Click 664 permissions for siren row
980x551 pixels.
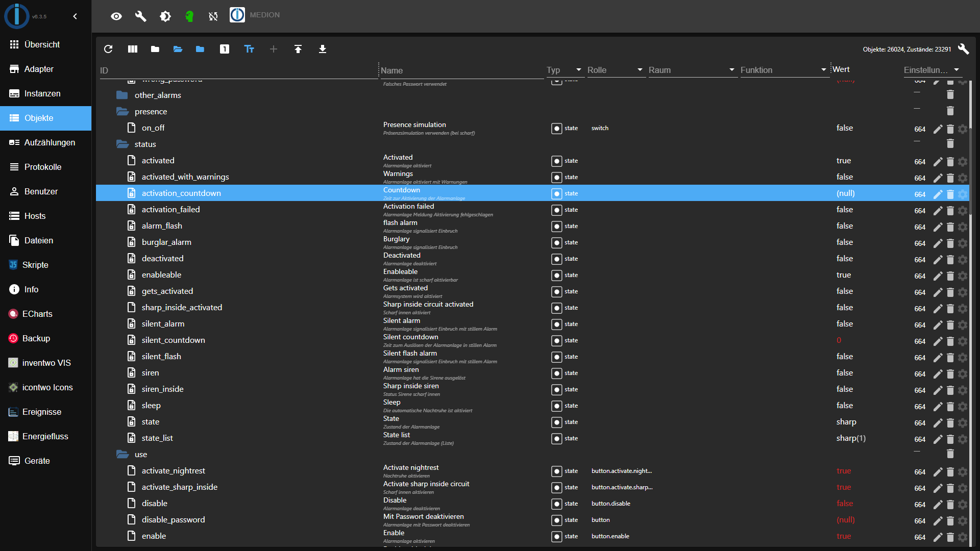pos(920,374)
